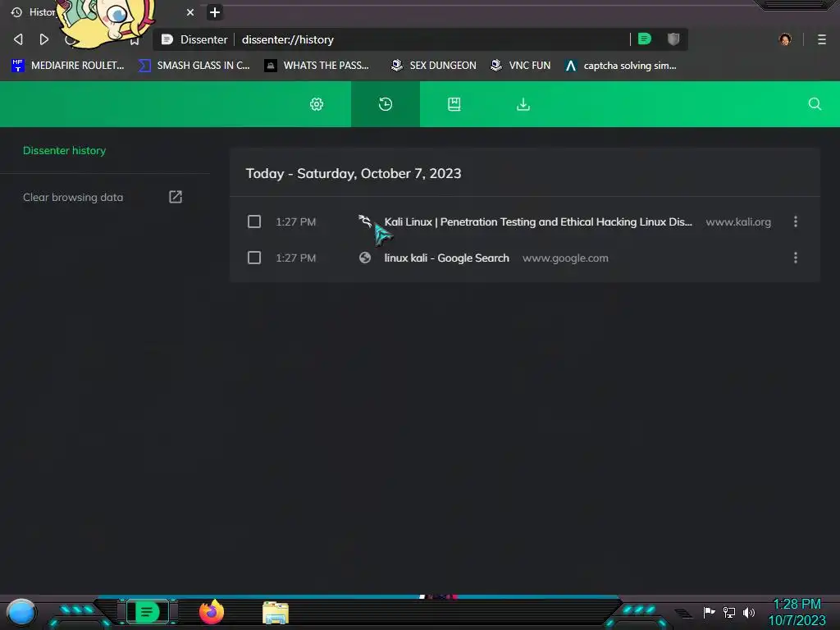Open the history clock tab
The height and width of the screenshot is (630, 840).
pos(386,104)
